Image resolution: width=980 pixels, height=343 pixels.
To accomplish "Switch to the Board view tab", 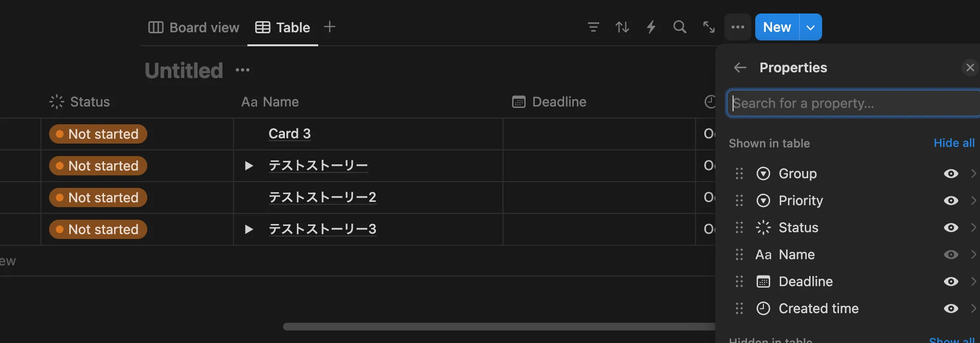I will pyautogui.click(x=193, y=27).
